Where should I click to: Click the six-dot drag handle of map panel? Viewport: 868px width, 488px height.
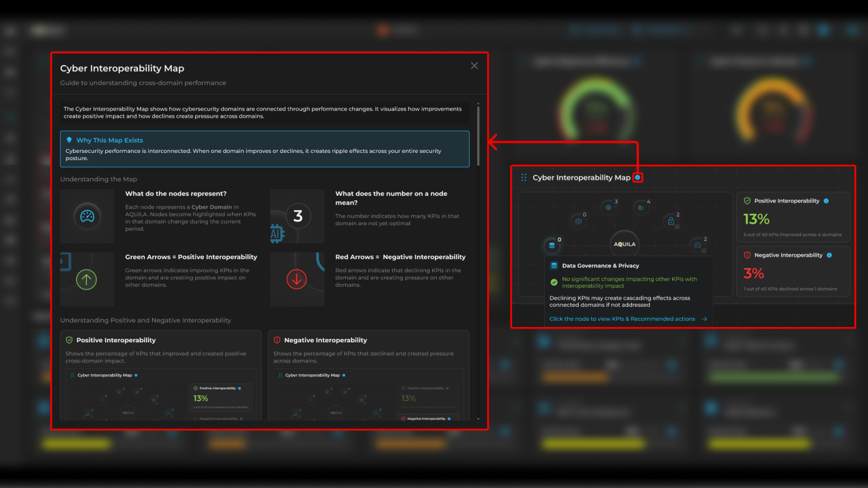point(523,178)
